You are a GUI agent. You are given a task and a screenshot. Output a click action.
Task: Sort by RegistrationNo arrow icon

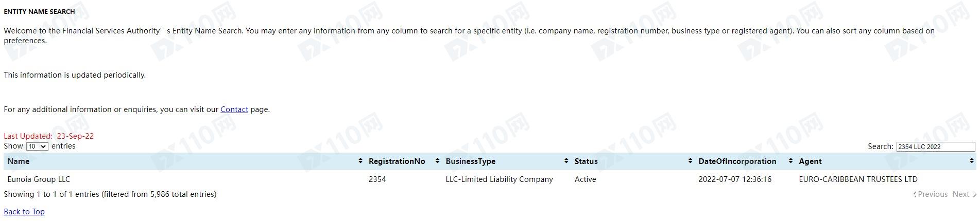[437, 161]
